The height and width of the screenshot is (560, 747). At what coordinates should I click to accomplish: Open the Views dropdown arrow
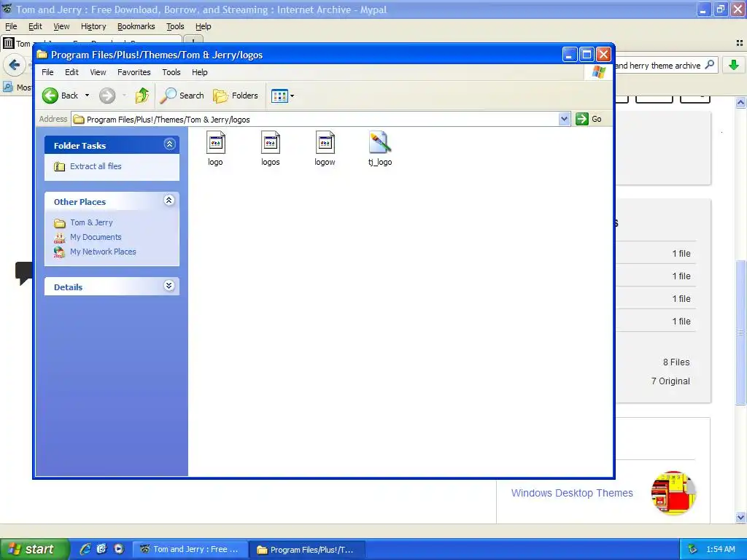pos(292,96)
